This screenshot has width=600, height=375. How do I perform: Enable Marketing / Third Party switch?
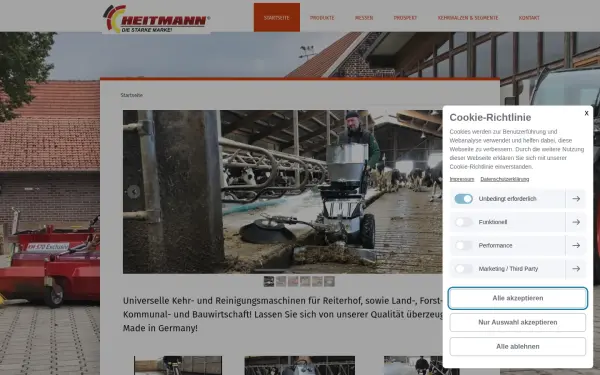[x=463, y=269]
